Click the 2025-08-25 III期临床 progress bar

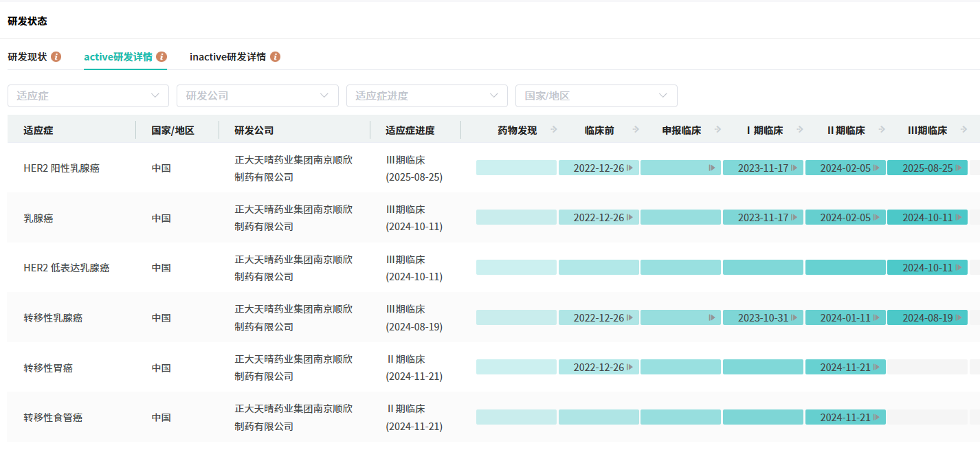927,168
